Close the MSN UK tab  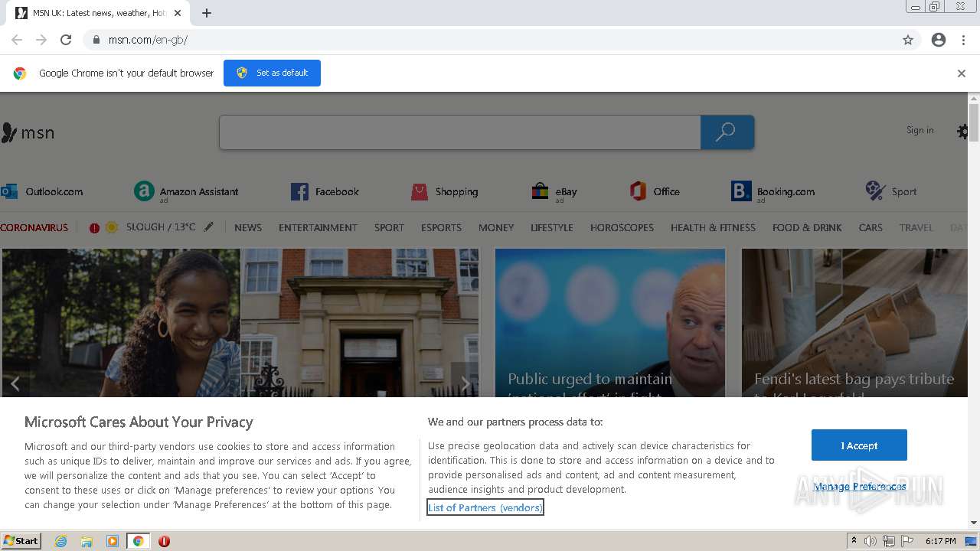tap(178, 13)
